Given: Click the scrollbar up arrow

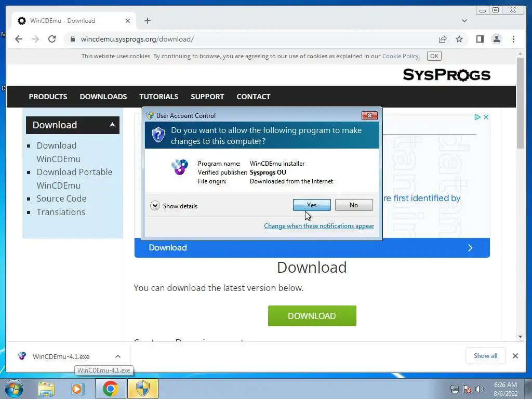Looking at the screenshot, I should pyautogui.click(x=520, y=54).
